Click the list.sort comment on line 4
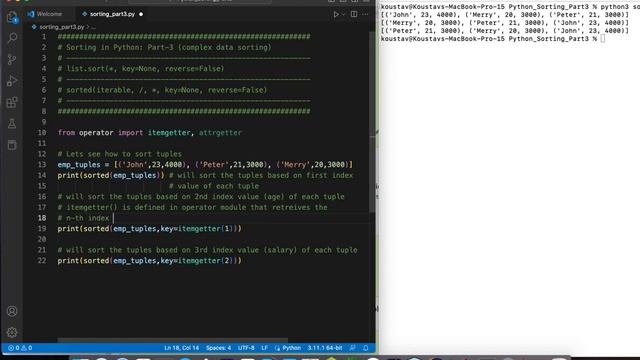 tap(141, 69)
